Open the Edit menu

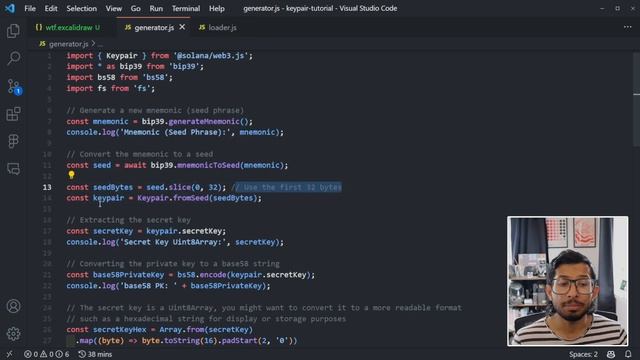point(51,8)
